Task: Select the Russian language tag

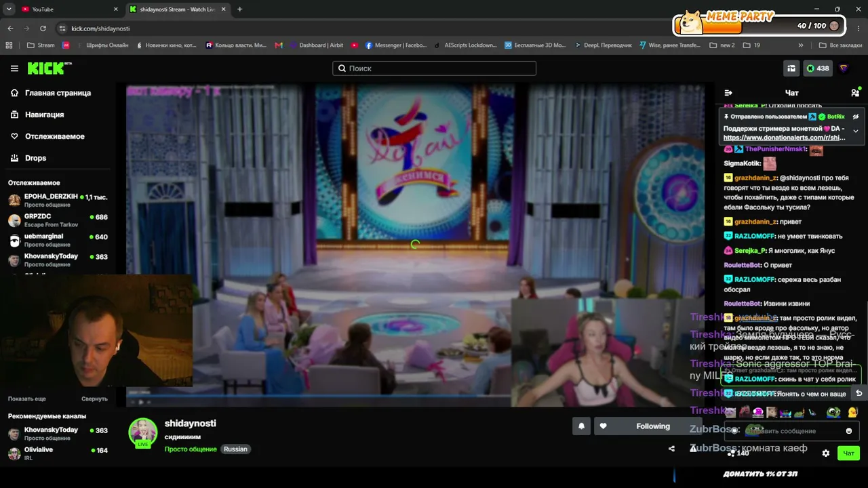Action: coord(236,449)
